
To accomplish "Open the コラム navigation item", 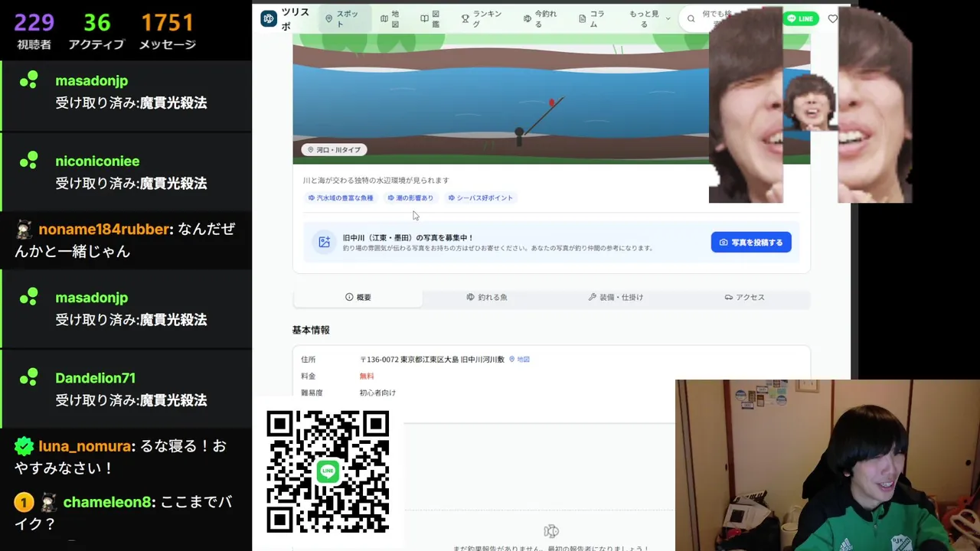I will pyautogui.click(x=591, y=18).
